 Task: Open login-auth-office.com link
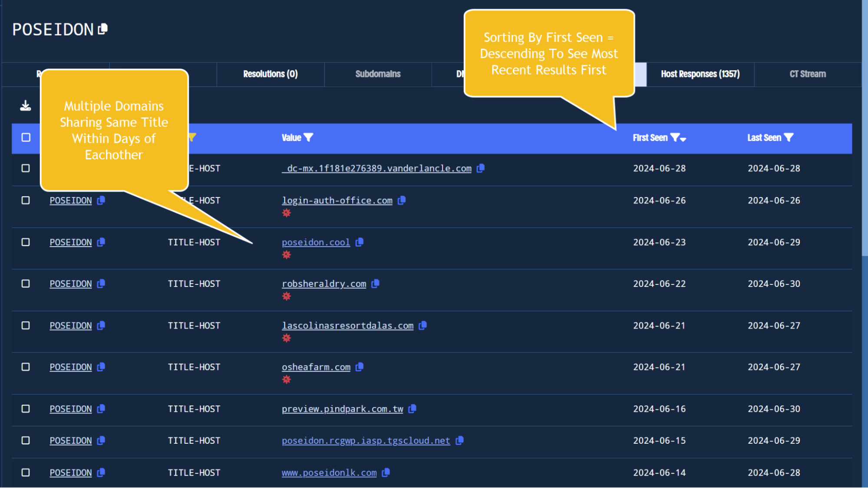coord(337,200)
